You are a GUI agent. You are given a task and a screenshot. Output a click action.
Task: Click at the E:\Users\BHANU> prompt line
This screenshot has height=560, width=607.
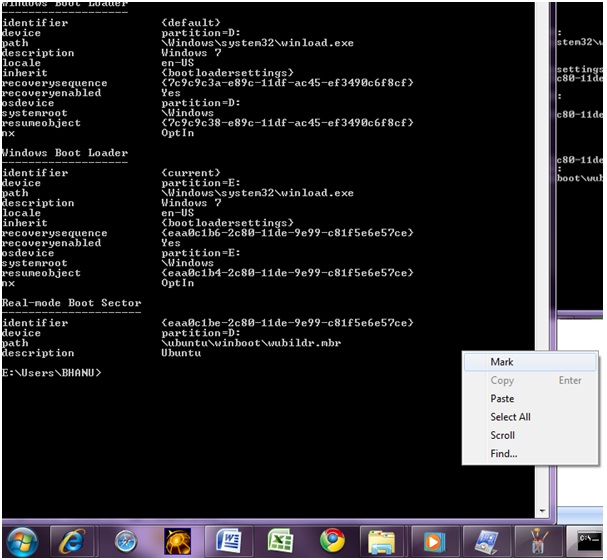coord(51,373)
